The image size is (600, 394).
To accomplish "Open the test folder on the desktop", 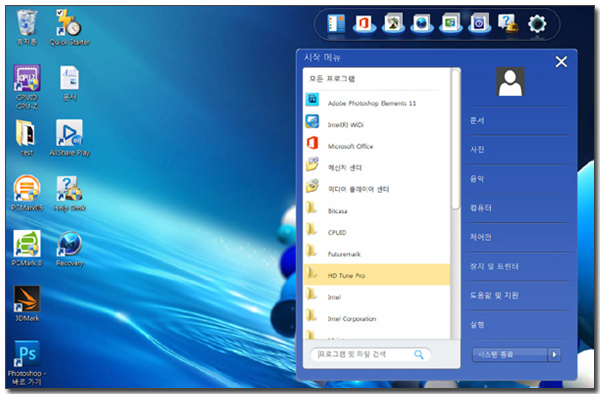I will click(27, 138).
